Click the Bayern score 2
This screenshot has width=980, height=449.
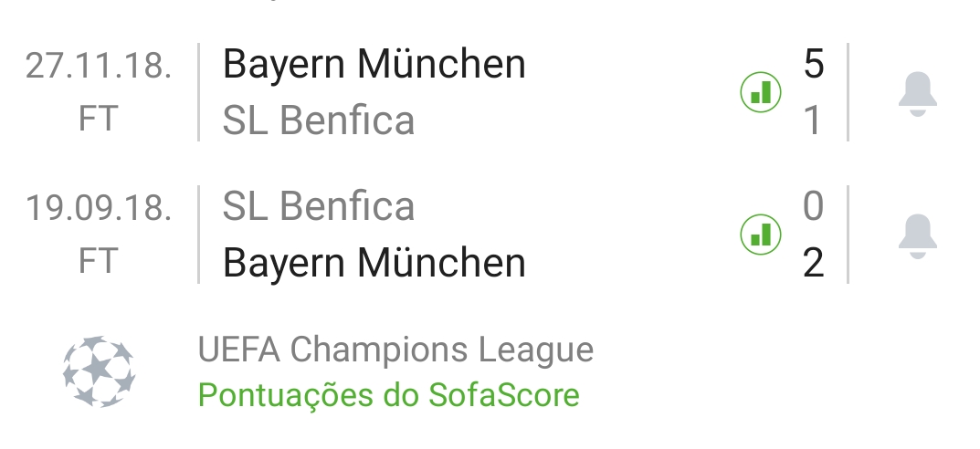[813, 263]
